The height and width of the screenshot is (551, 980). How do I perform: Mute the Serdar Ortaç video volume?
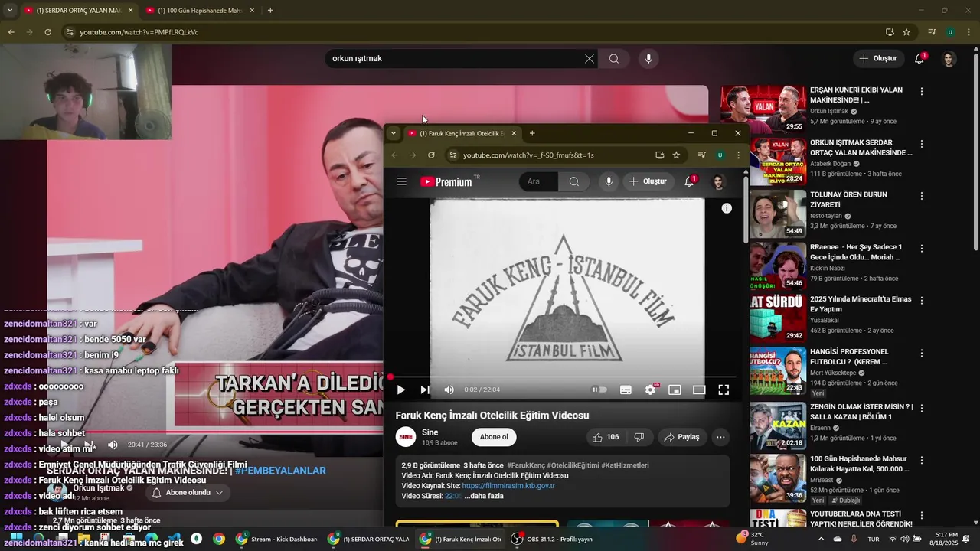[113, 445]
